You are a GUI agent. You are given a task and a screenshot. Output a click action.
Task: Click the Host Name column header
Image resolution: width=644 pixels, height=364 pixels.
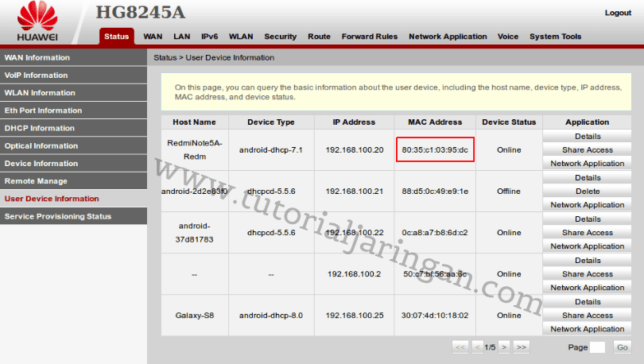[x=194, y=122]
